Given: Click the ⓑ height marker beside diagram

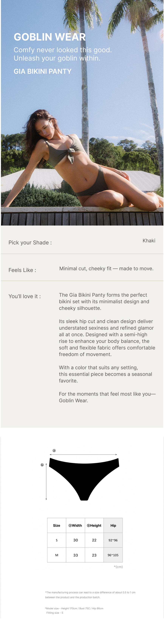Looking at the screenshot, I should click(42, 465).
